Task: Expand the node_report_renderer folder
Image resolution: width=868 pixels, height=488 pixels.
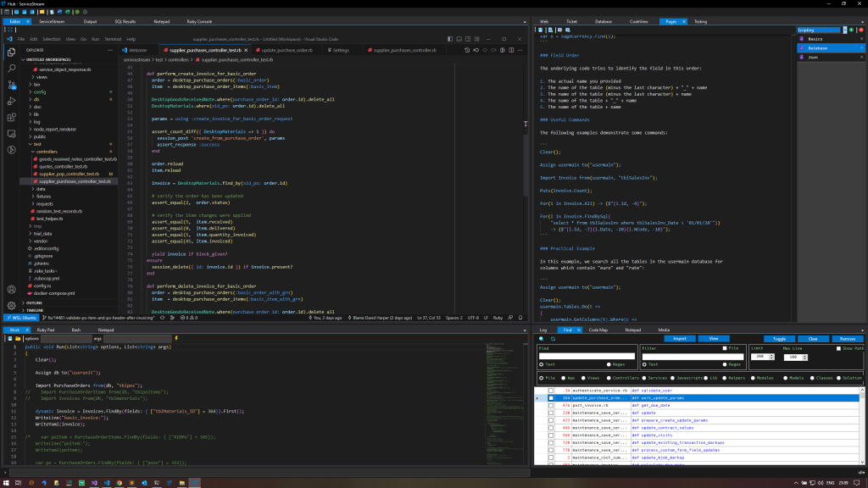Action: (55, 129)
